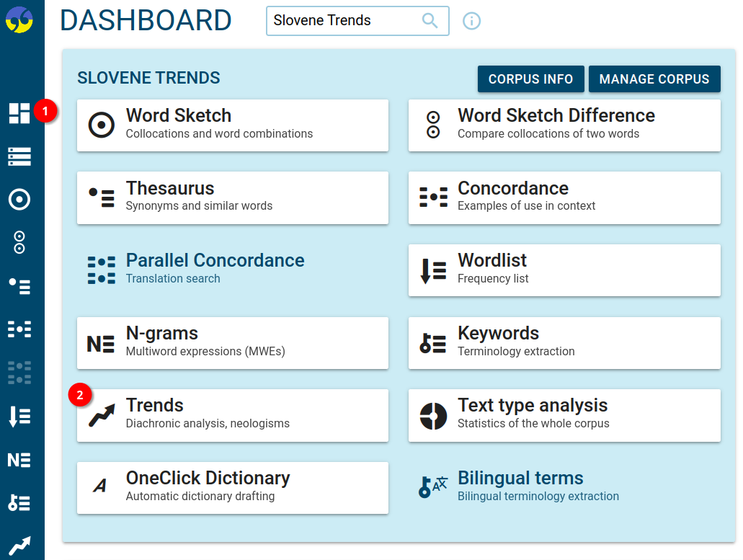Open the Word Sketch target icon in sidebar

tap(20, 200)
